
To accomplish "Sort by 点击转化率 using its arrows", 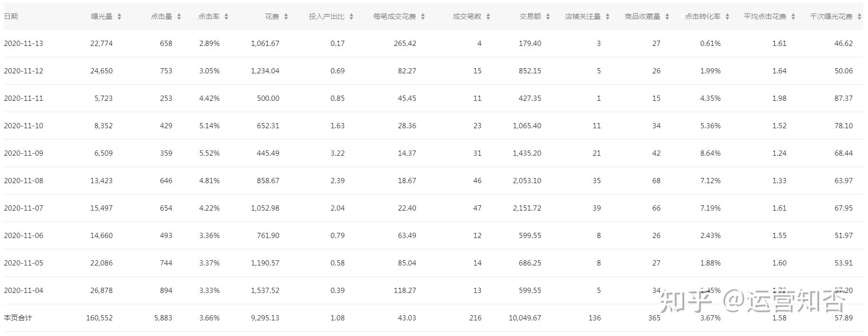I will click(727, 17).
